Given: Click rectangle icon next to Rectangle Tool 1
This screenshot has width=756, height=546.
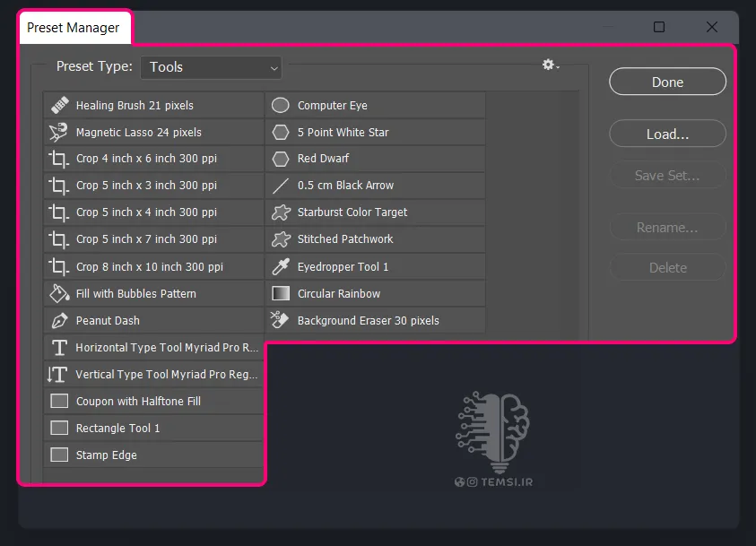Looking at the screenshot, I should pos(59,428).
